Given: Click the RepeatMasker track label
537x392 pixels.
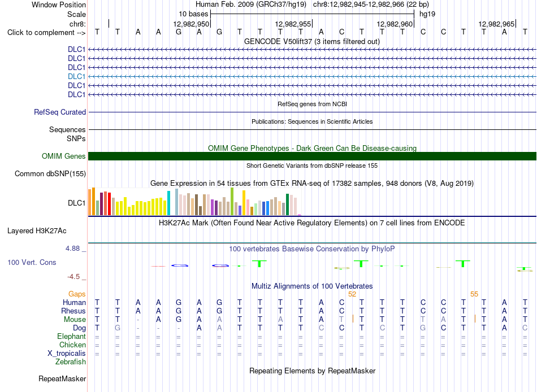Looking at the screenshot, I should 62,378.
